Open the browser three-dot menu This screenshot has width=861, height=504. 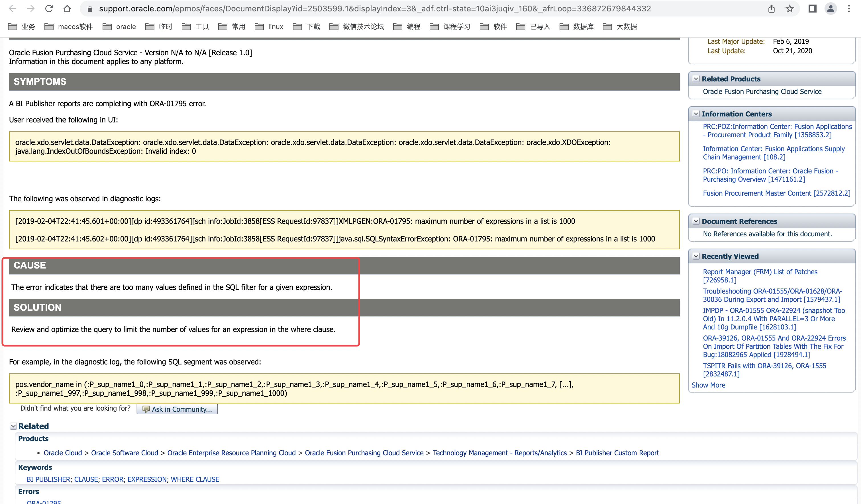click(850, 9)
